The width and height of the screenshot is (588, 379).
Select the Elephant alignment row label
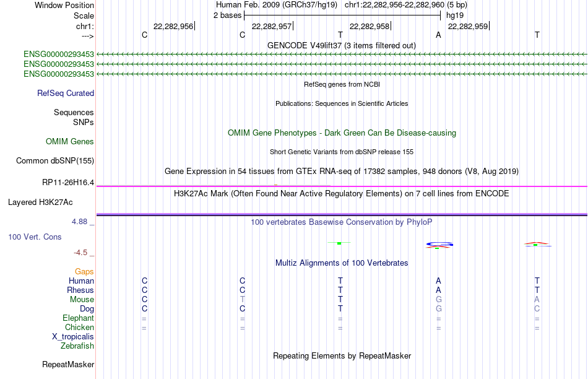click(79, 318)
